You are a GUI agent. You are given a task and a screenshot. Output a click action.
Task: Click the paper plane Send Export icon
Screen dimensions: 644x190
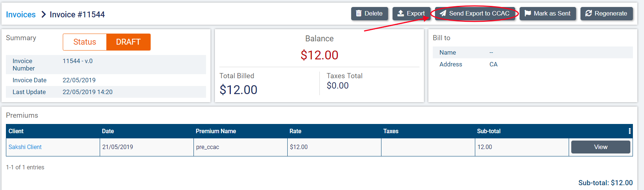(443, 14)
